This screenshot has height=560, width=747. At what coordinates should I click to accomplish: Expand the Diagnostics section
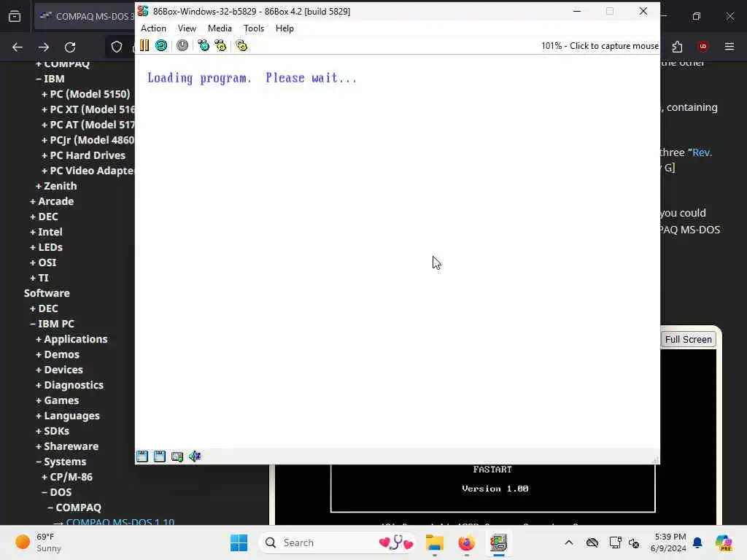coord(69,385)
